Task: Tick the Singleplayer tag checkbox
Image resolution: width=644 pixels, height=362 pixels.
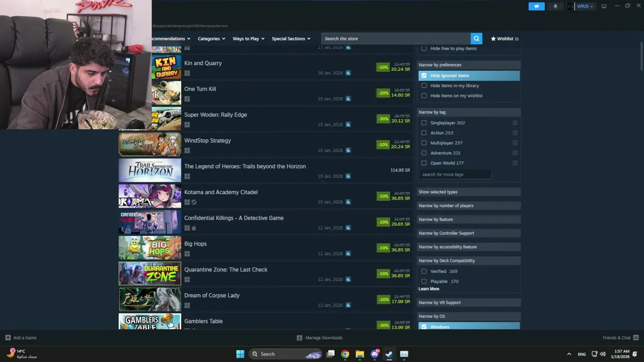Action: (x=424, y=123)
